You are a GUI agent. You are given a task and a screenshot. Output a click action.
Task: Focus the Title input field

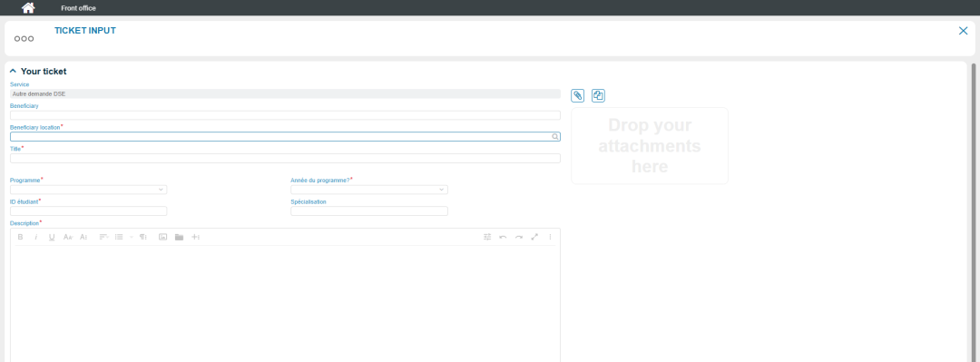pos(285,158)
